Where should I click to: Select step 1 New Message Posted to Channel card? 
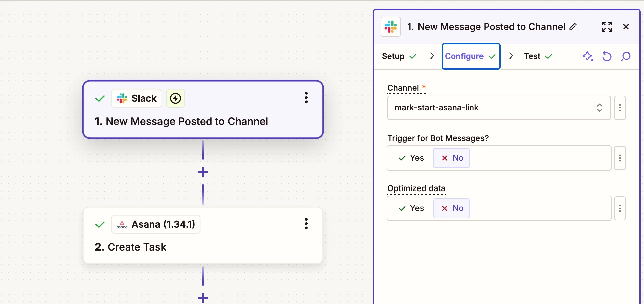203,109
